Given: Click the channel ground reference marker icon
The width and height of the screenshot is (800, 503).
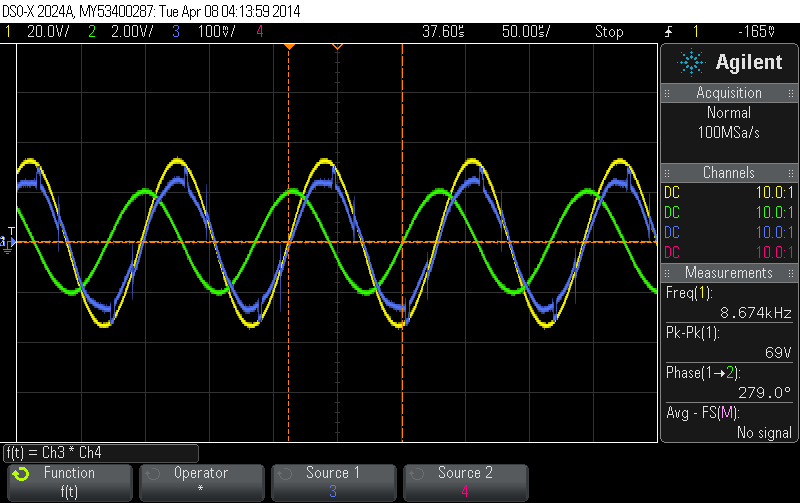Looking at the screenshot, I should tap(7, 244).
